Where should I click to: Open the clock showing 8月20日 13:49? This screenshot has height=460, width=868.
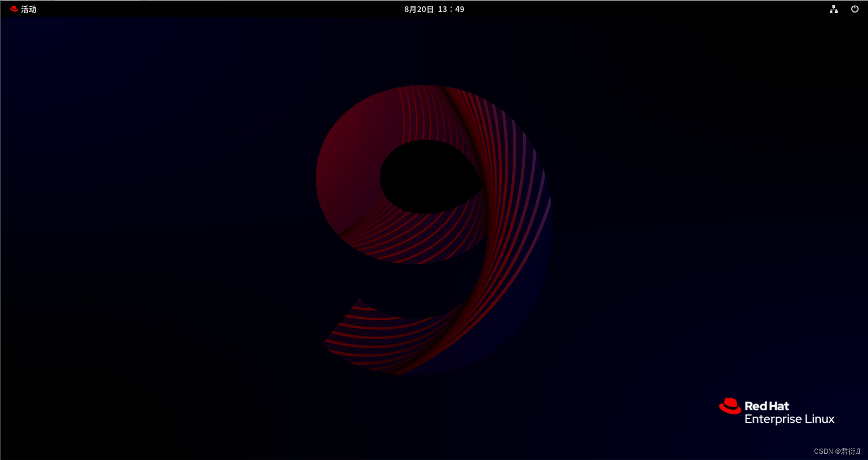[x=434, y=9]
